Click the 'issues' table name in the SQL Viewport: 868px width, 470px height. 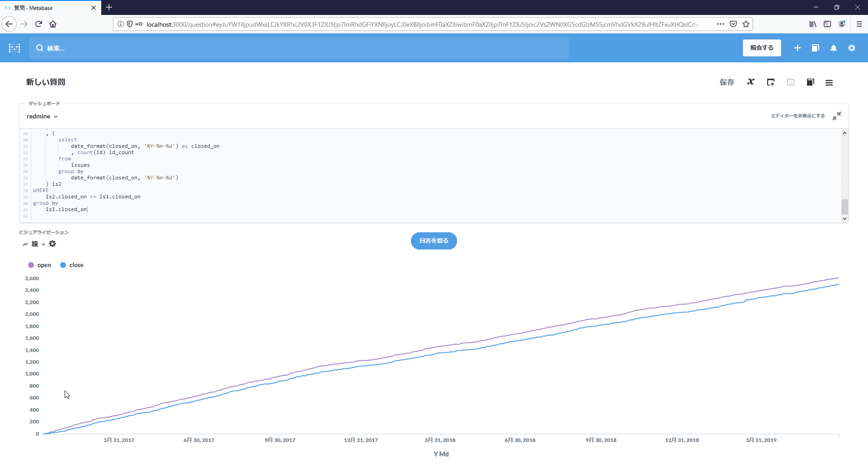[x=80, y=165]
